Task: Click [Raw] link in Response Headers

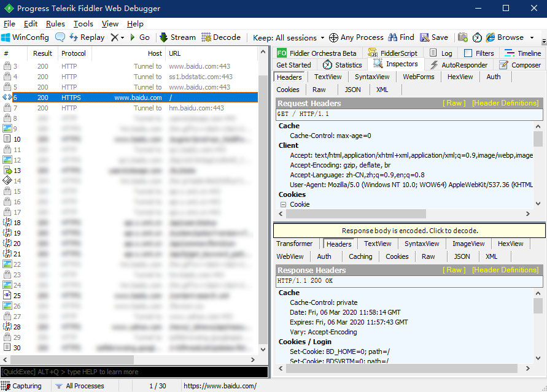Action: pyautogui.click(x=454, y=270)
